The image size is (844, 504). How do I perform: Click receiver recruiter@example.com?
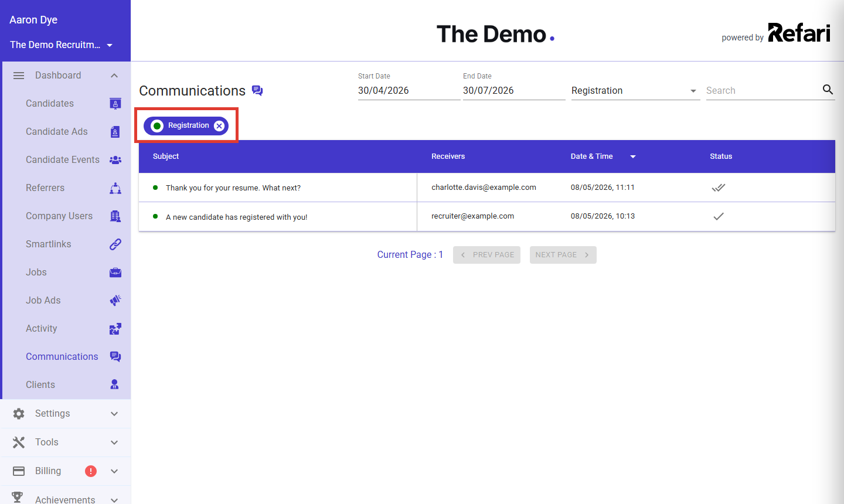pos(472,216)
